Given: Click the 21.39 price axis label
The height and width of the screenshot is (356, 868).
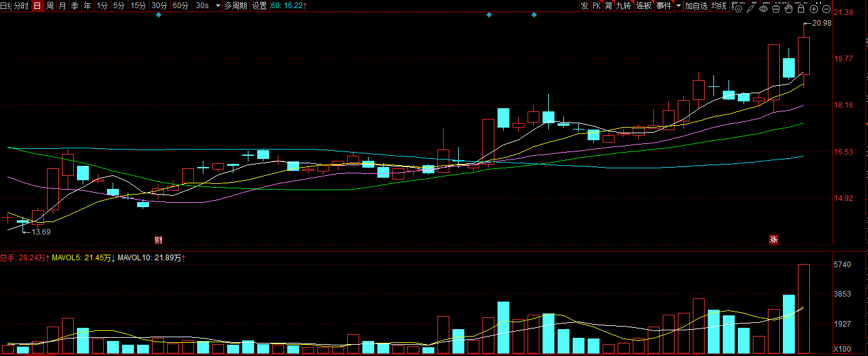Looking at the screenshot, I should pyautogui.click(x=843, y=13).
